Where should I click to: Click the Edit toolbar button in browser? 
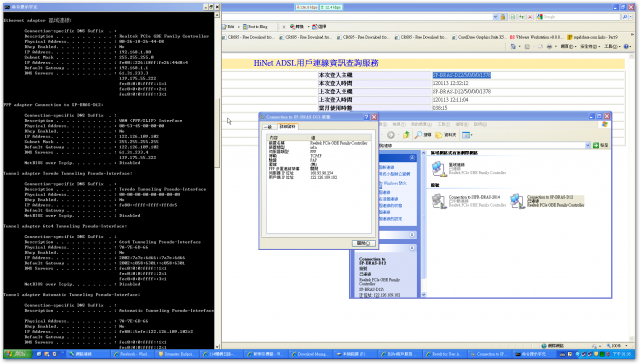(x=230, y=27)
